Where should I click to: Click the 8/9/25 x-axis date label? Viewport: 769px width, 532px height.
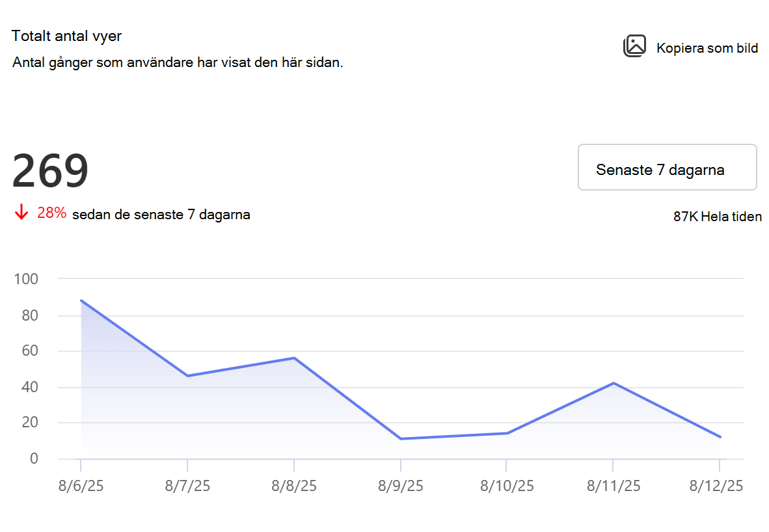pyautogui.click(x=400, y=486)
